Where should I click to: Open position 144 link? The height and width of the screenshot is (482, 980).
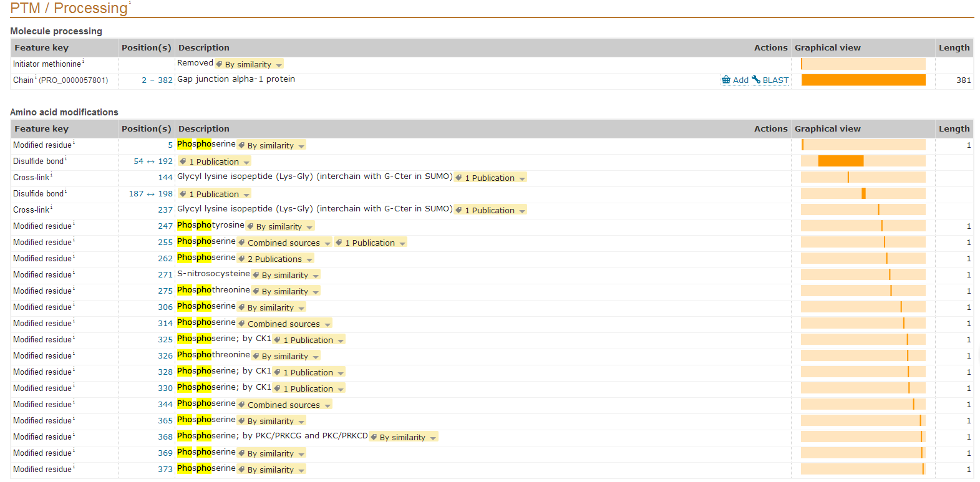[165, 178]
